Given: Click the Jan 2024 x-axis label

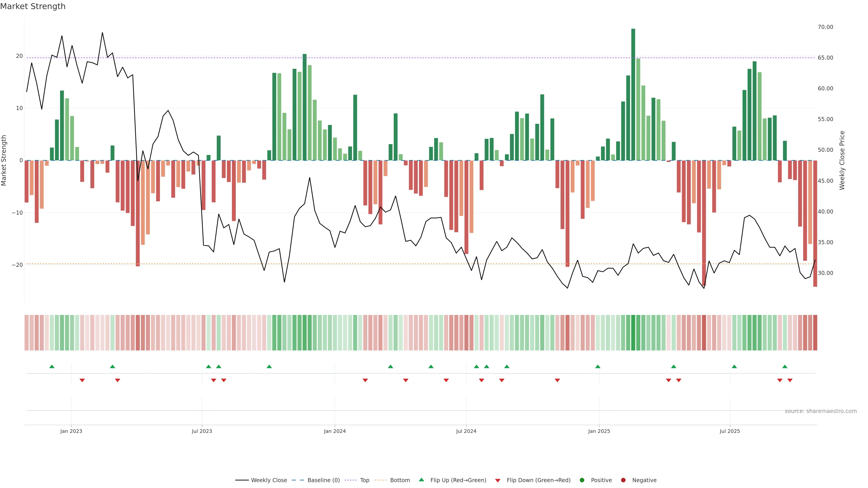Looking at the screenshot, I should 335,431.
